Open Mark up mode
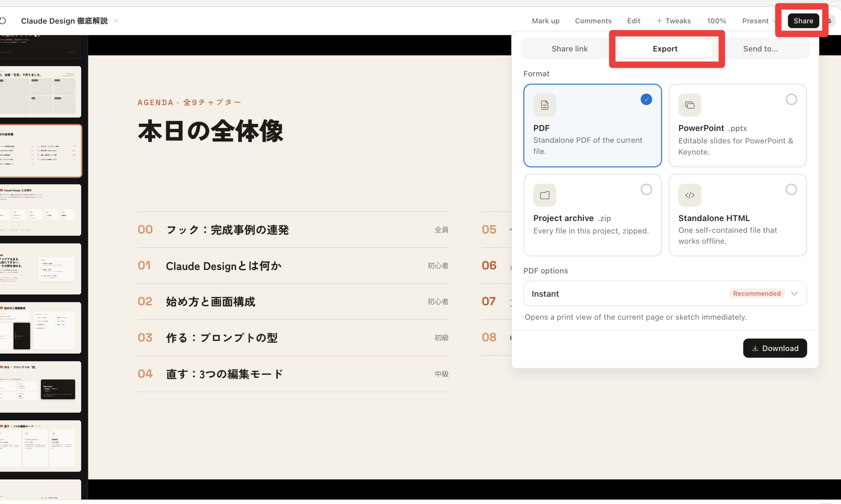Image resolution: width=841 pixels, height=504 pixels. tap(545, 21)
